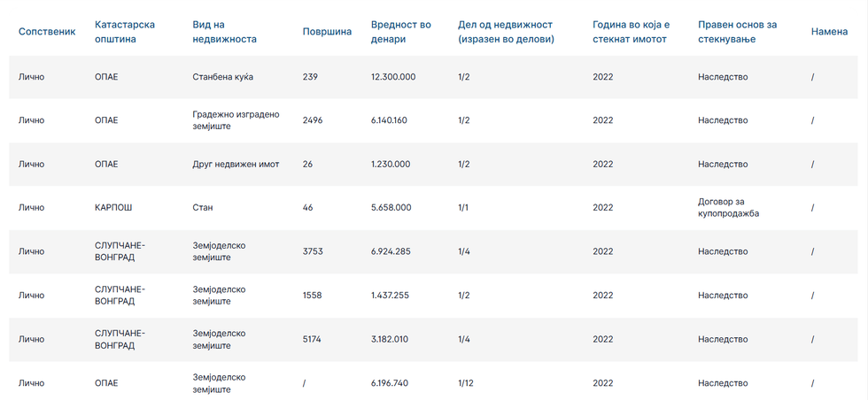Click the Договор за купопродажба cell
The height and width of the screenshot is (400, 868).
(729, 208)
